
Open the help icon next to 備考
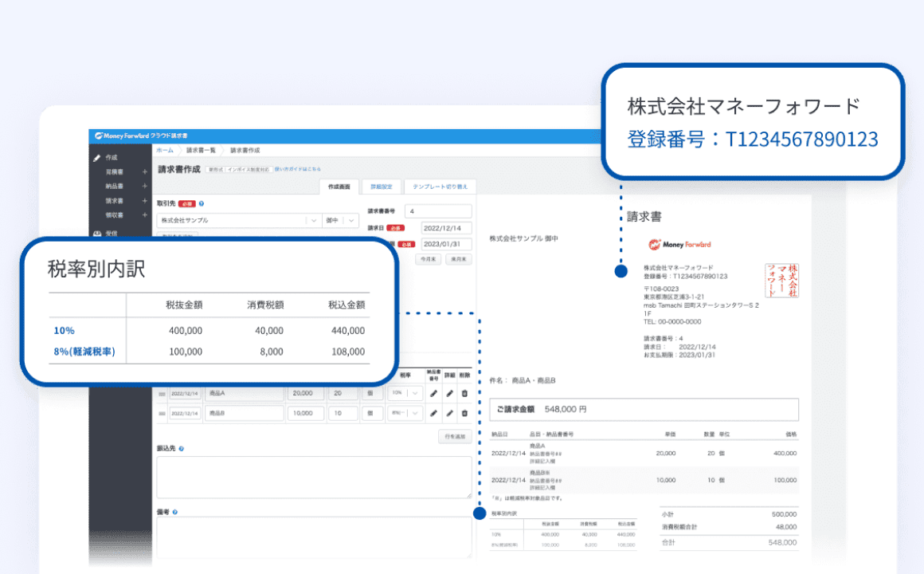(175, 512)
